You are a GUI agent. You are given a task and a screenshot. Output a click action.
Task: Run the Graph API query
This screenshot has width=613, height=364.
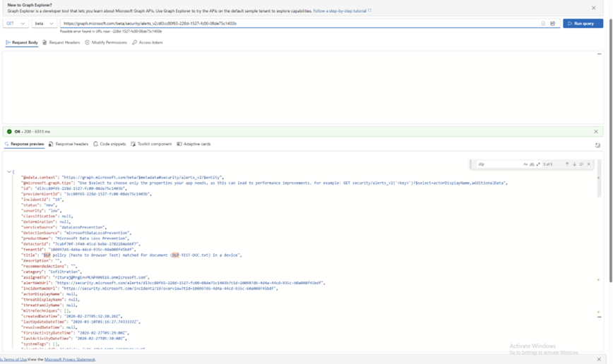pyautogui.click(x=583, y=23)
